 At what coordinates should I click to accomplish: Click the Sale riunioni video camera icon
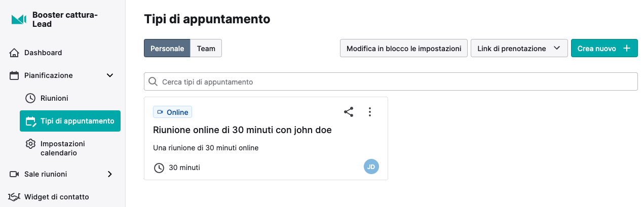click(14, 174)
